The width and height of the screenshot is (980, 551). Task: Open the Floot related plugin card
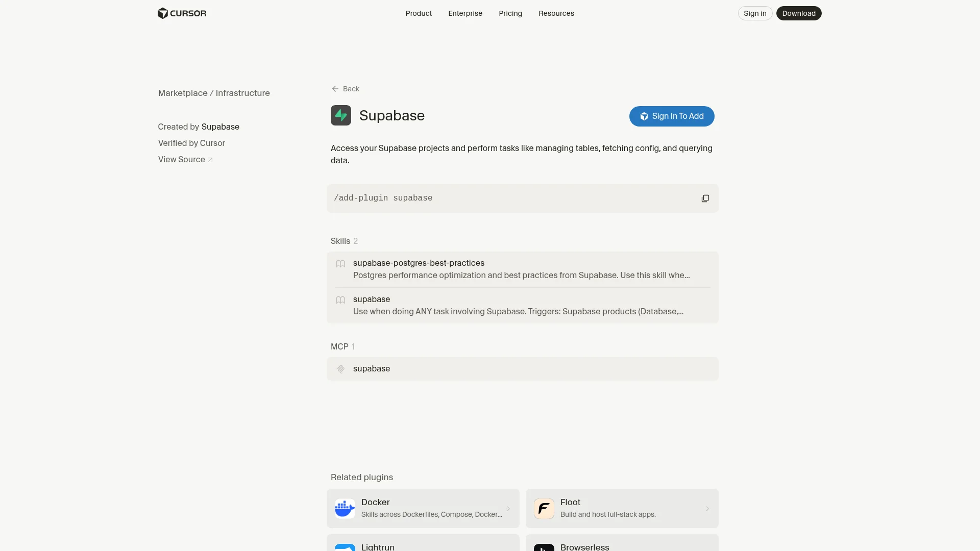click(x=622, y=509)
